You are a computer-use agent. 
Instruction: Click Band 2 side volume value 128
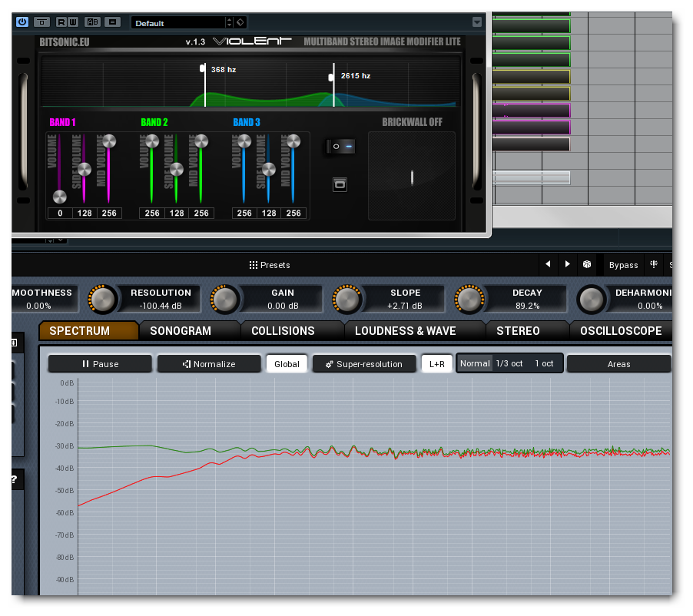tap(177, 213)
